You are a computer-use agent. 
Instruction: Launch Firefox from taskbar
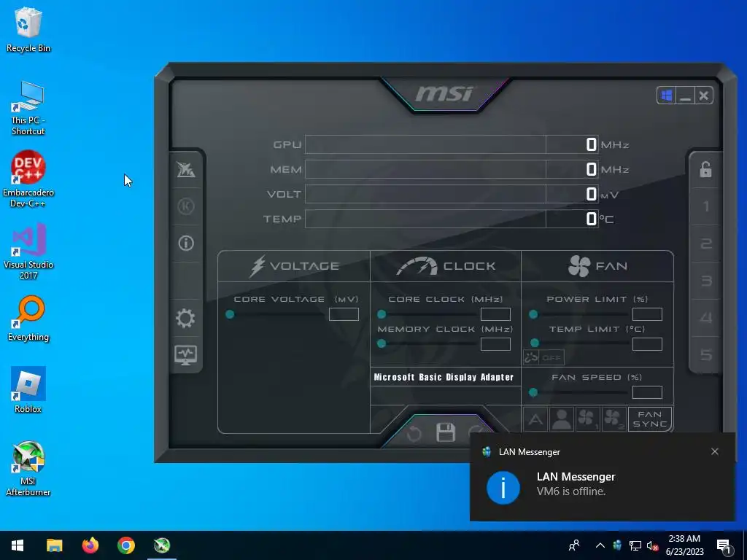point(90,545)
